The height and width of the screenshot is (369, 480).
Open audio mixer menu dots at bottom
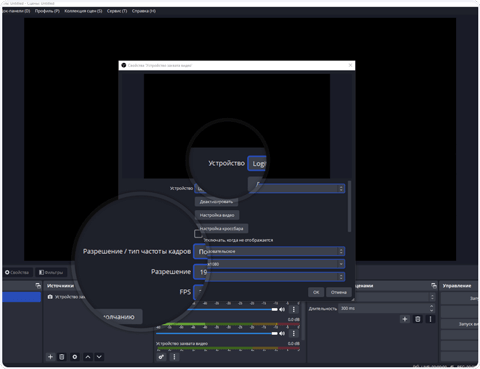(x=174, y=357)
